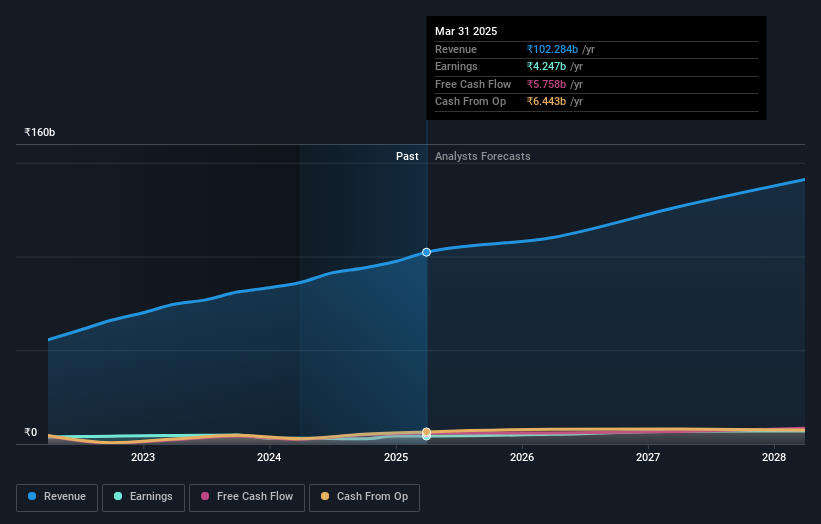Click the blue Revenue data point marker
This screenshot has width=821, height=524.
click(x=426, y=252)
